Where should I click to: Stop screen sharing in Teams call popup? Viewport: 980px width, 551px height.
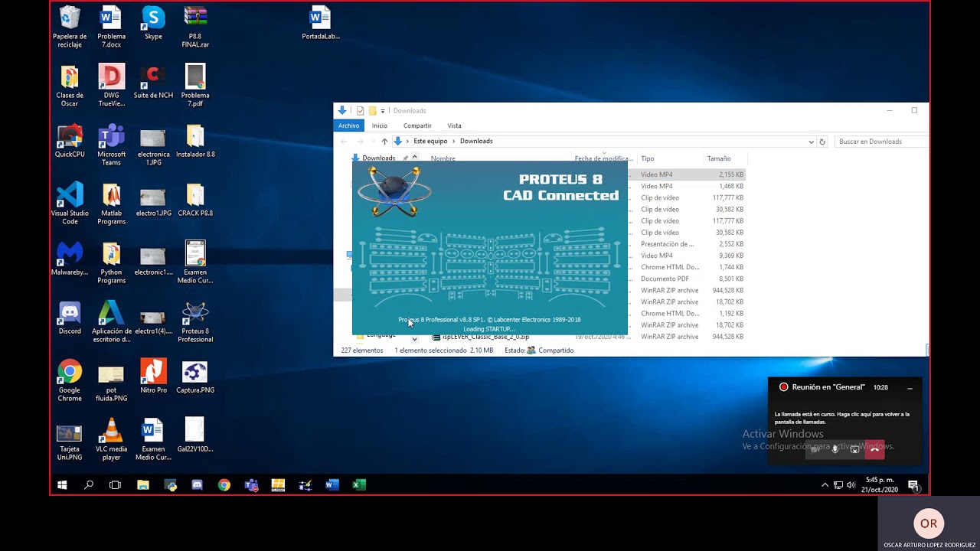[854, 450]
